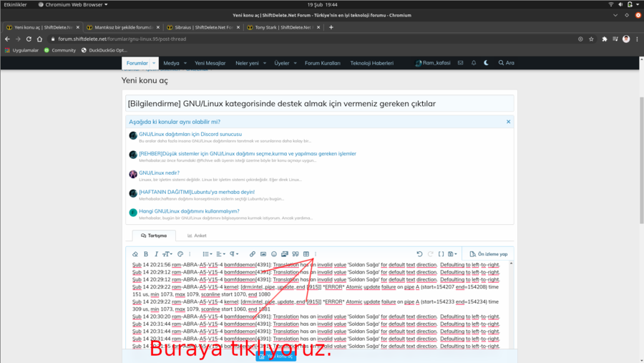Image resolution: width=644 pixels, height=363 pixels.
Task: Open the Forum Kuralları menu item
Action: [323, 63]
